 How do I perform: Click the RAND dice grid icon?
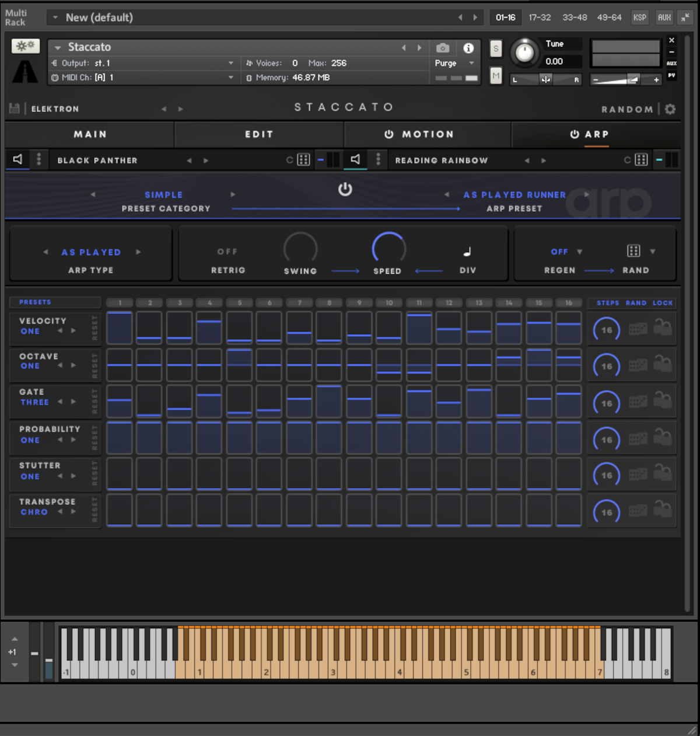click(x=633, y=251)
